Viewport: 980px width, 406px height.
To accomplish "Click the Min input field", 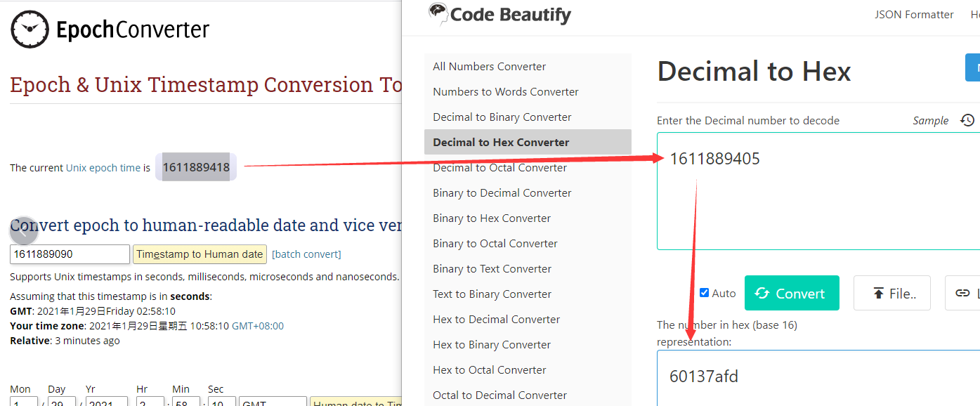I will pos(186,402).
